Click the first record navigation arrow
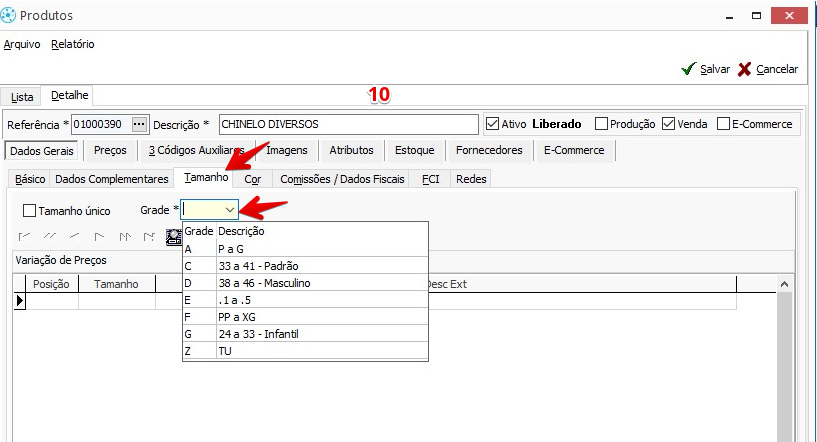Viewport: 817px width, 442px height. [24, 237]
